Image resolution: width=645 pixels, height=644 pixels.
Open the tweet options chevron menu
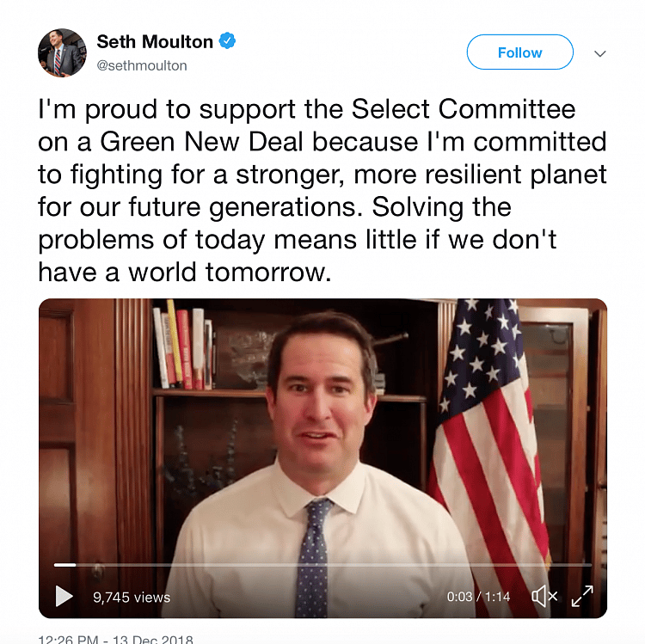click(x=600, y=53)
